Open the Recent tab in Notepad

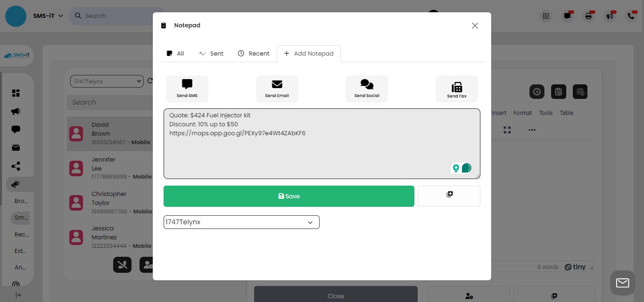(253, 53)
